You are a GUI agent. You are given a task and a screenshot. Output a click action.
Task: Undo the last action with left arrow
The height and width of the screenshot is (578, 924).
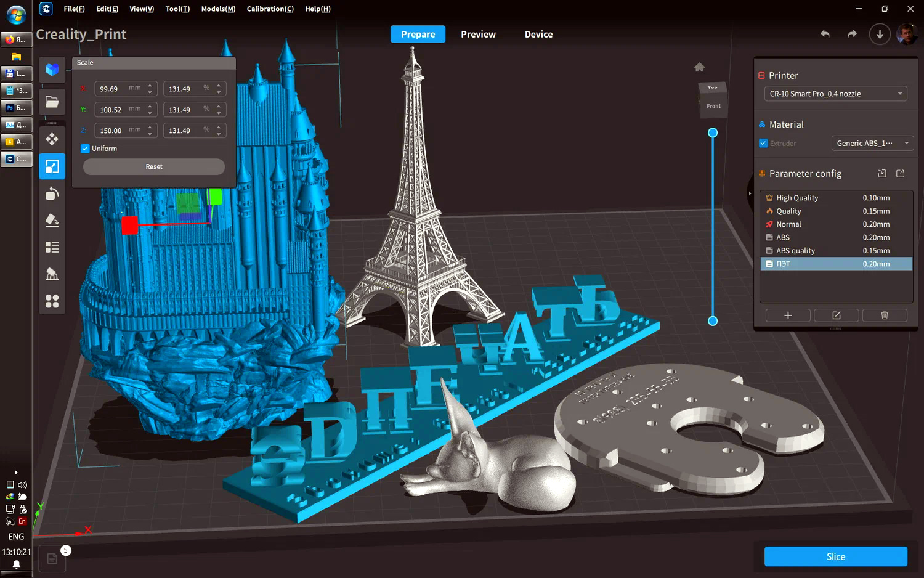(x=825, y=34)
